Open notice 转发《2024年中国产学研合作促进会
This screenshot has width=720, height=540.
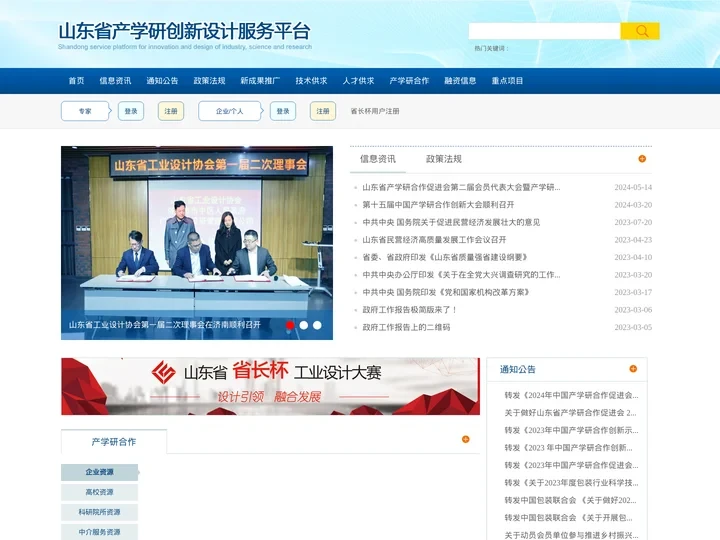[x=571, y=395]
